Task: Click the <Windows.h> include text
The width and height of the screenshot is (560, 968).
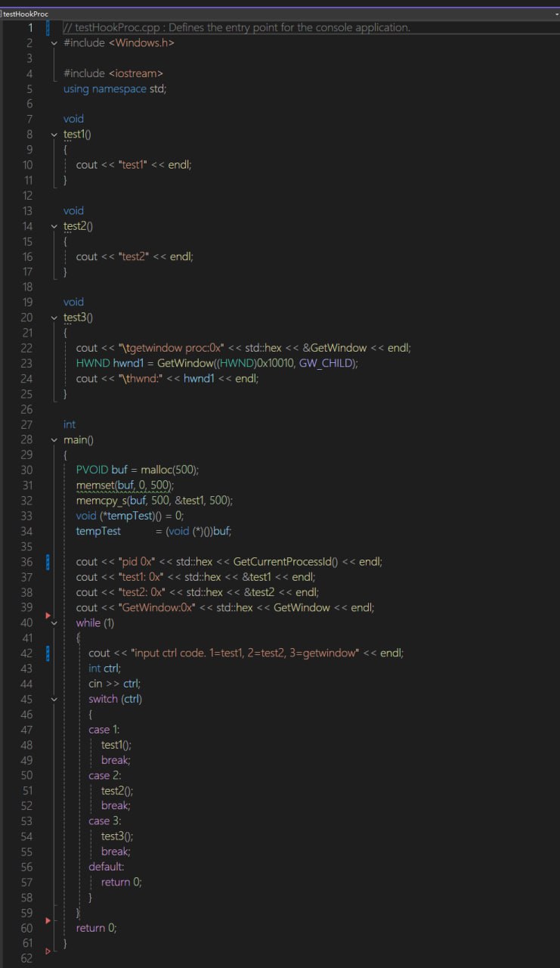Action: coord(142,43)
